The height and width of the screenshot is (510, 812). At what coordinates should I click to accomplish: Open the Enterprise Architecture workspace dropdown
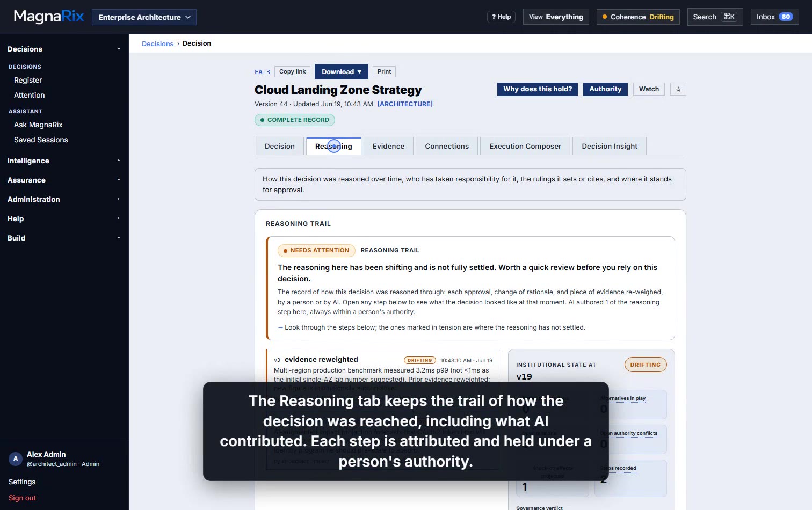(x=144, y=17)
